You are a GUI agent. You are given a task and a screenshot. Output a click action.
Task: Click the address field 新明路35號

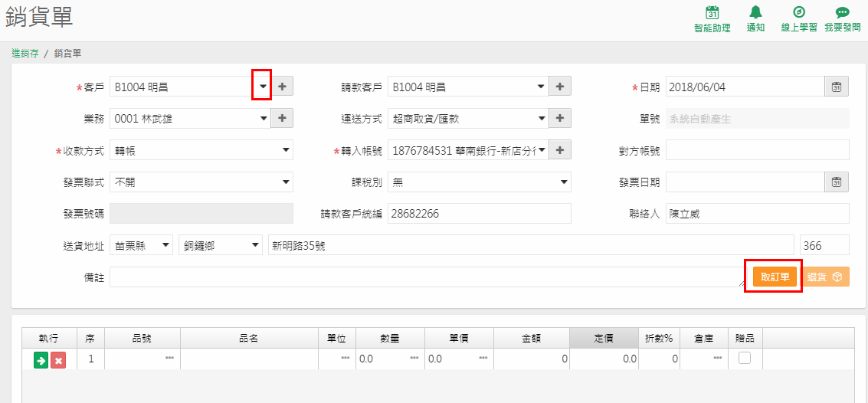coord(531,245)
